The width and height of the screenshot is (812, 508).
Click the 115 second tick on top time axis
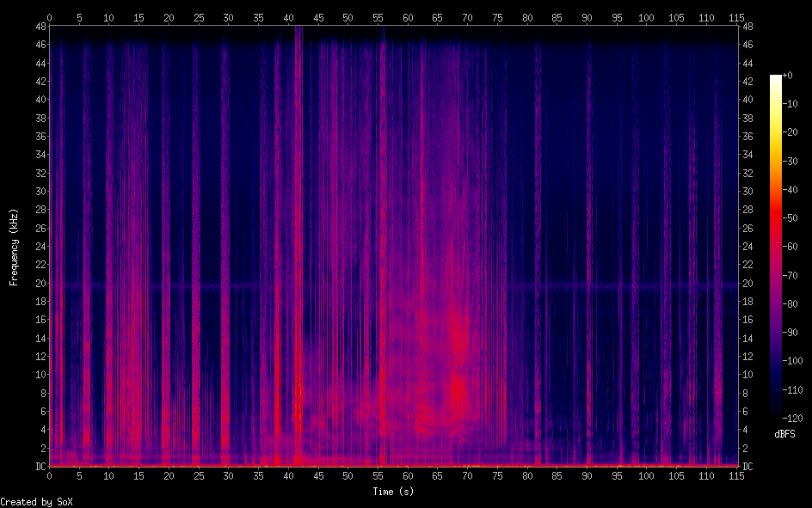tap(736, 17)
